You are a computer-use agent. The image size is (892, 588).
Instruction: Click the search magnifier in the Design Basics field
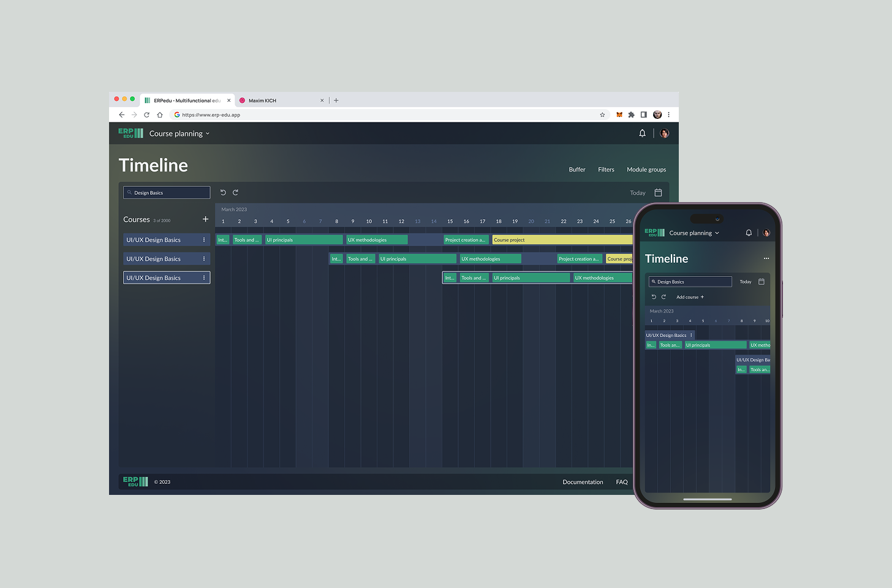129,192
